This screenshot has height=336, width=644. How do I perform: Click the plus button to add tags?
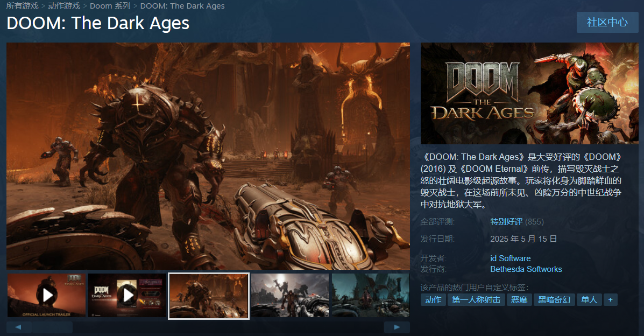610,300
